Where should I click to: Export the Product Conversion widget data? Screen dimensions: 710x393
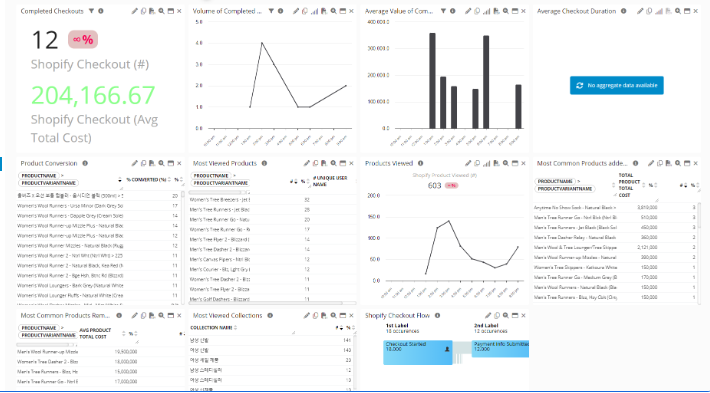coord(152,163)
